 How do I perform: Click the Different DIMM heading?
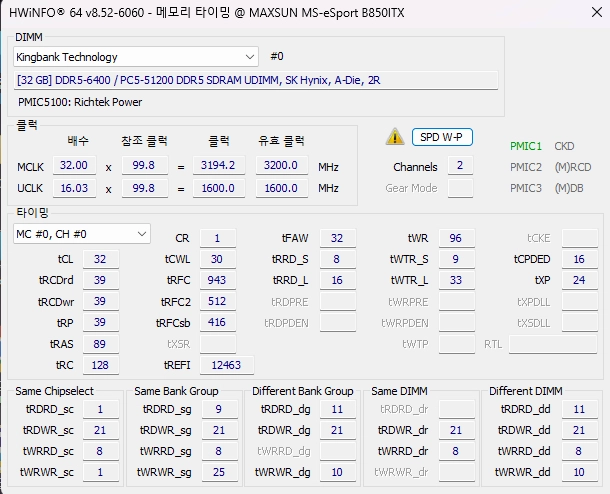point(526,391)
